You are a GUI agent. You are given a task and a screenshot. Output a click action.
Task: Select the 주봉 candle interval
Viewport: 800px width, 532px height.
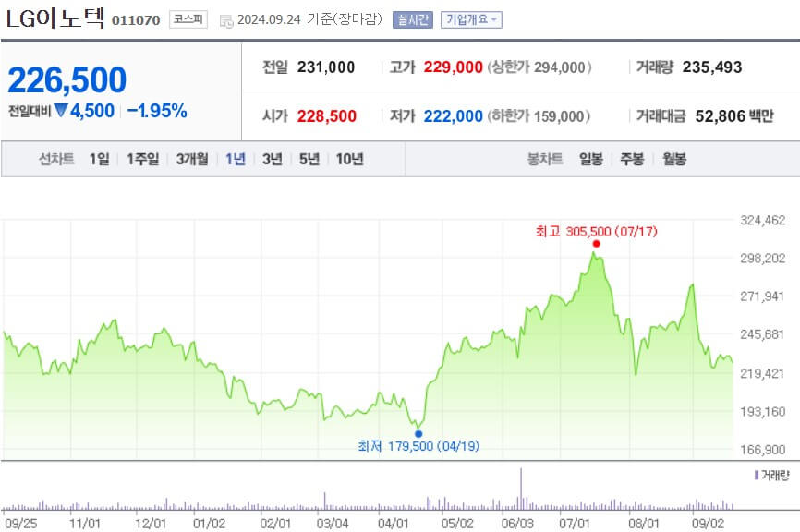(x=632, y=159)
